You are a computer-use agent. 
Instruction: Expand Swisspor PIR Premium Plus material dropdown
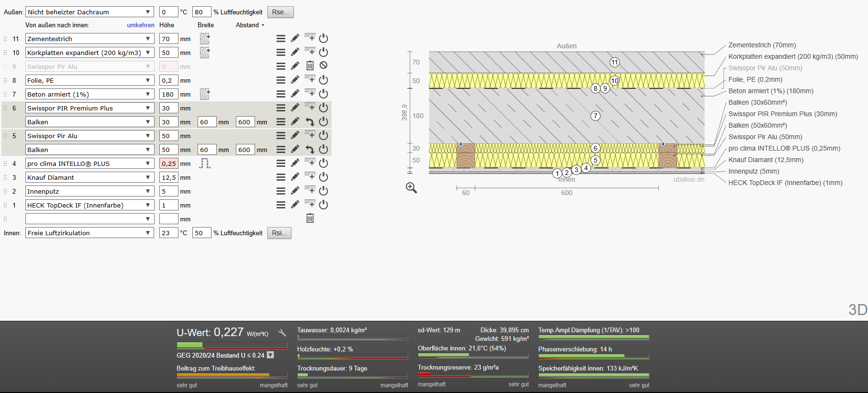tap(89, 108)
